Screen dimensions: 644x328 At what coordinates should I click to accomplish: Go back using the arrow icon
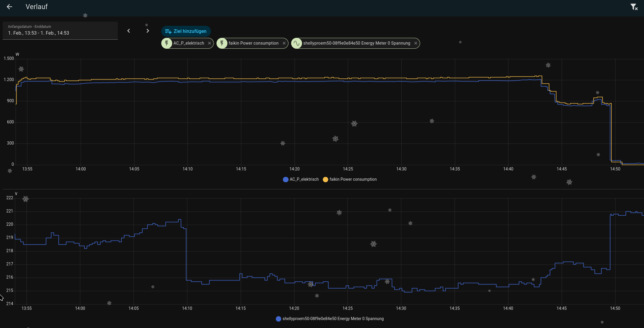[9, 7]
